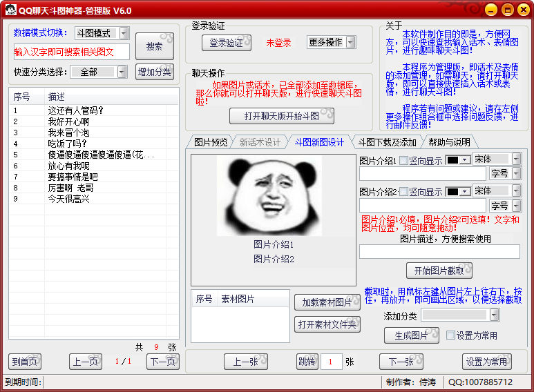Open the 宋体 font dropdown for 图片介绍2
This screenshot has height=392, width=534.
point(516,190)
